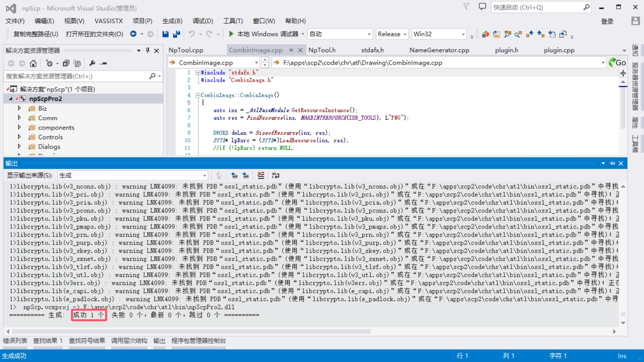Toggle pin on CombinImage.cpp tab

291,50
